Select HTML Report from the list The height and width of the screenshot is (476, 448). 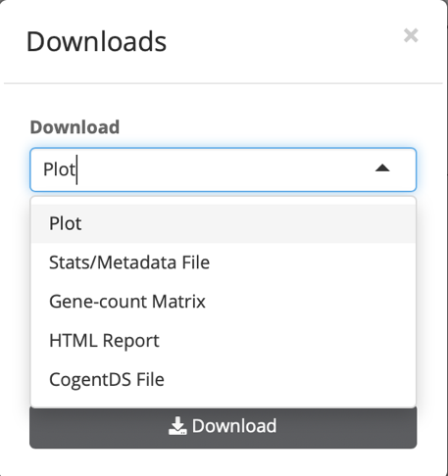pos(224,341)
